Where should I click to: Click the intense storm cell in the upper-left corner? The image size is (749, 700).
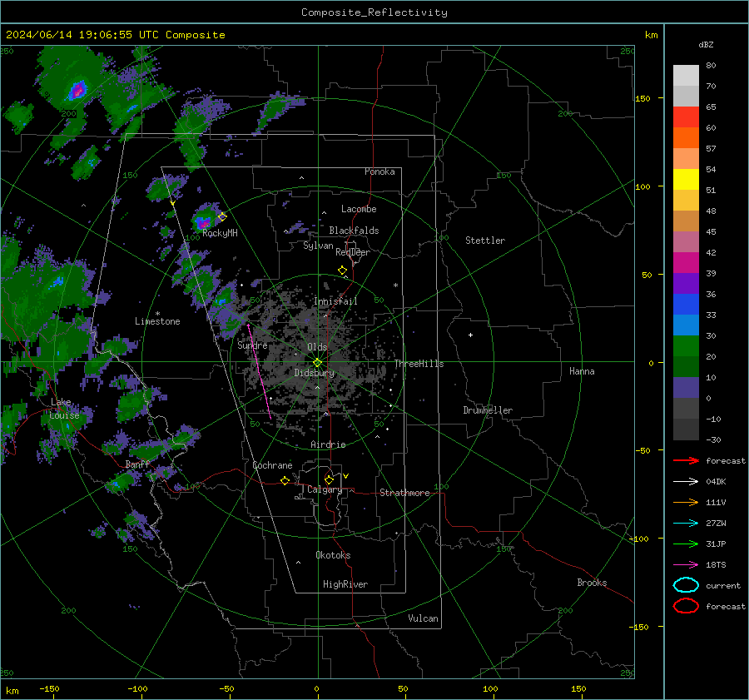(77, 90)
